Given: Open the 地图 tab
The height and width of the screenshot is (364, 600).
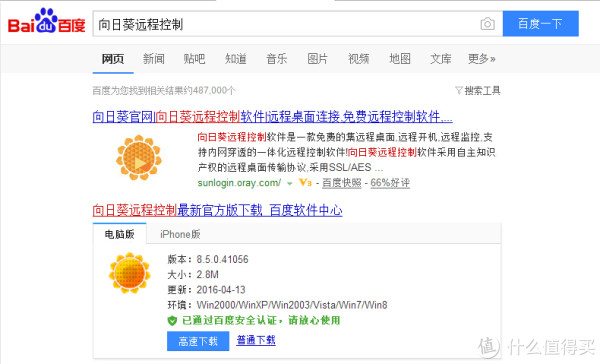Looking at the screenshot, I should tap(400, 59).
